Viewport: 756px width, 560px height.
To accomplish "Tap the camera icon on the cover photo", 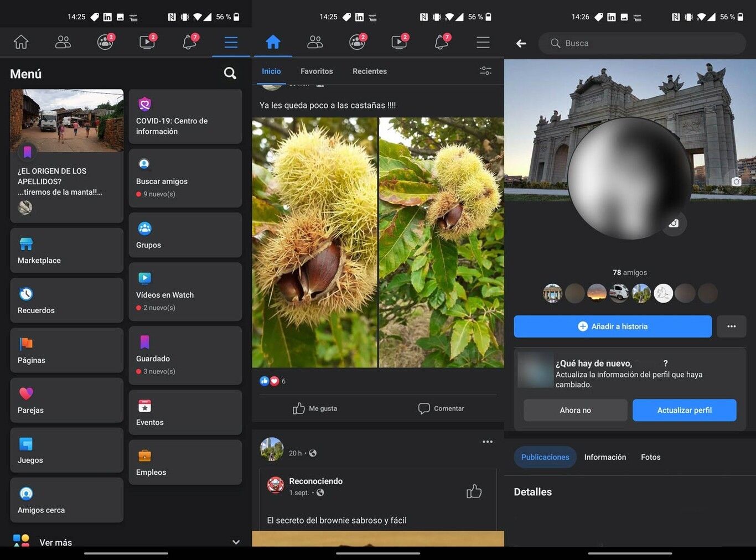I will click(736, 182).
